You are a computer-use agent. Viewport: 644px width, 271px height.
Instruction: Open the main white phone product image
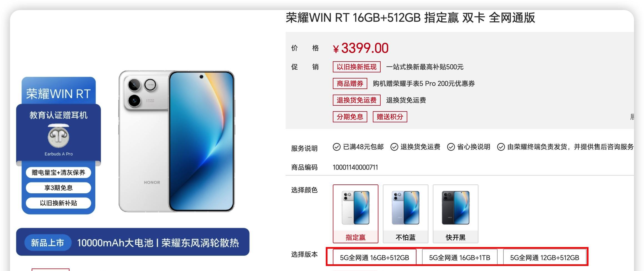[177, 141]
